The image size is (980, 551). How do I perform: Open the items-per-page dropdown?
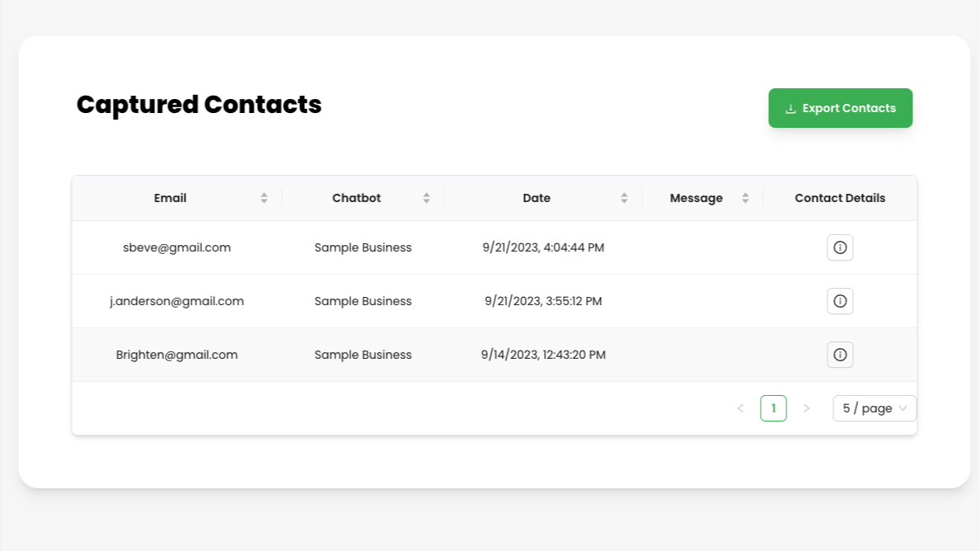(874, 407)
